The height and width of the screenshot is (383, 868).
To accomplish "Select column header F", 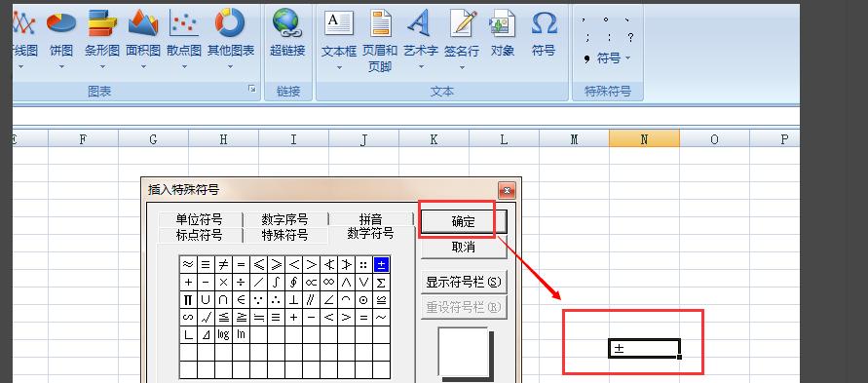I will [83, 139].
